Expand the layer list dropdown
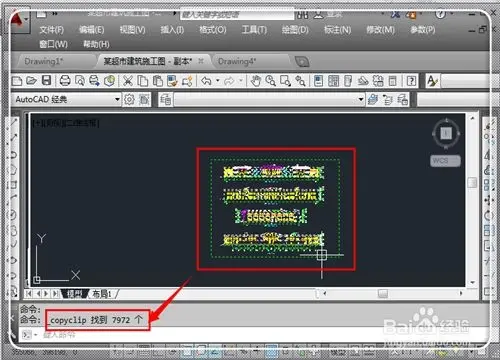Screen dimensions: 500x360 click(x=361, y=99)
